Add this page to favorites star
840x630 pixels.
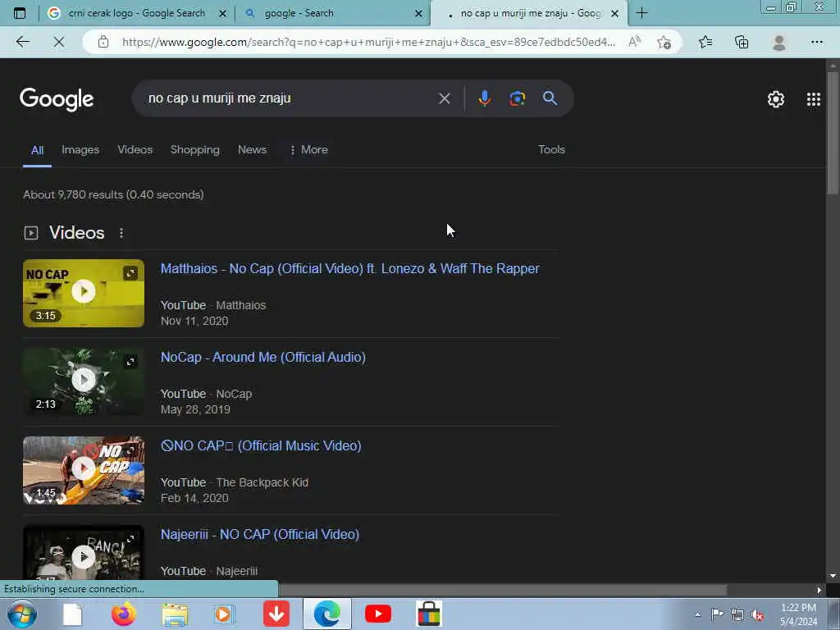[664, 42]
